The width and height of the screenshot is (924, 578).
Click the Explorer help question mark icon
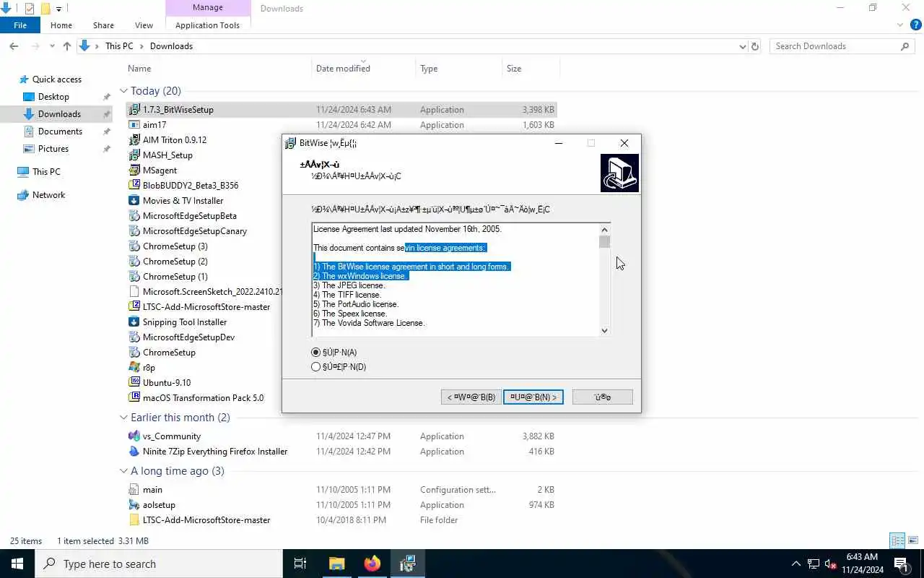point(916,25)
